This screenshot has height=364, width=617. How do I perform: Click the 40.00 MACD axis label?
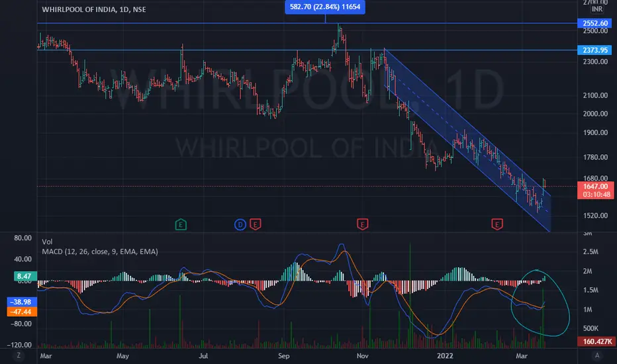23,259
